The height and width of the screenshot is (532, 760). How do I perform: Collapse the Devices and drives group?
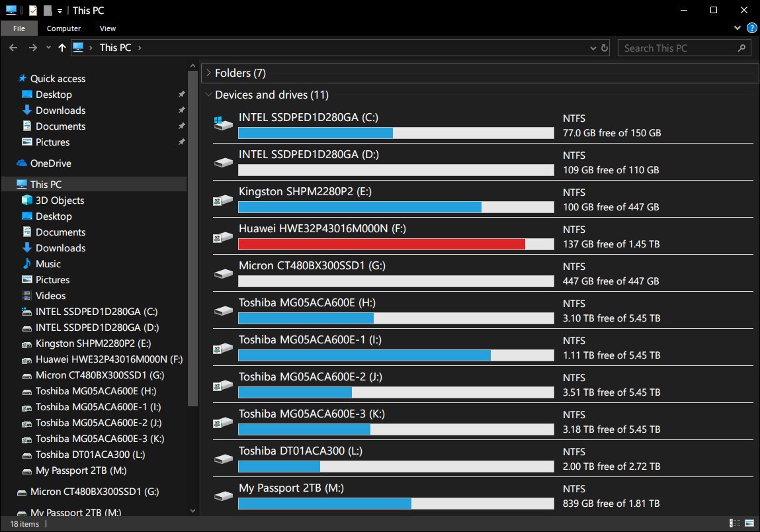[x=208, y=95]
